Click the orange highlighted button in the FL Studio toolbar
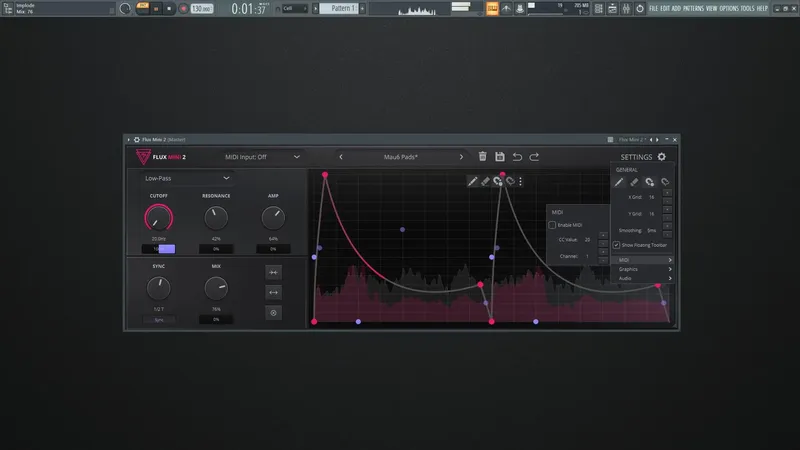Viewport: 800px width, 450px height. (x=492, y=9)
